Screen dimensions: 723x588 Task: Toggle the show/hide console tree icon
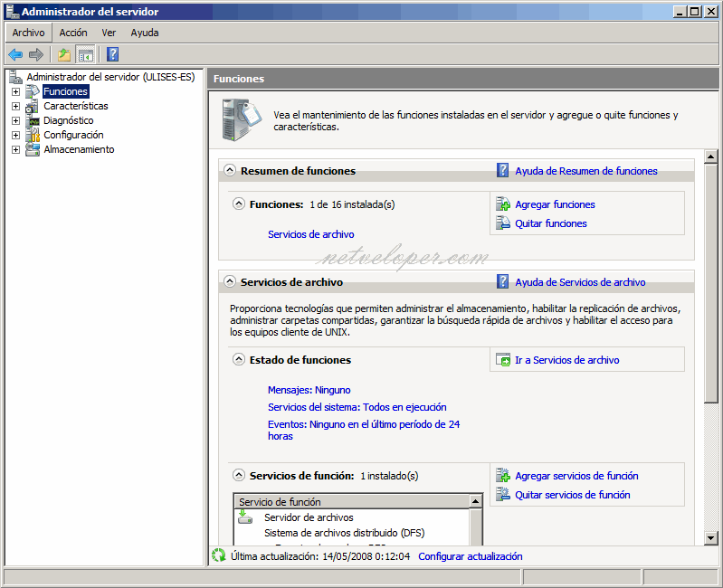click(x=86, y=54)
